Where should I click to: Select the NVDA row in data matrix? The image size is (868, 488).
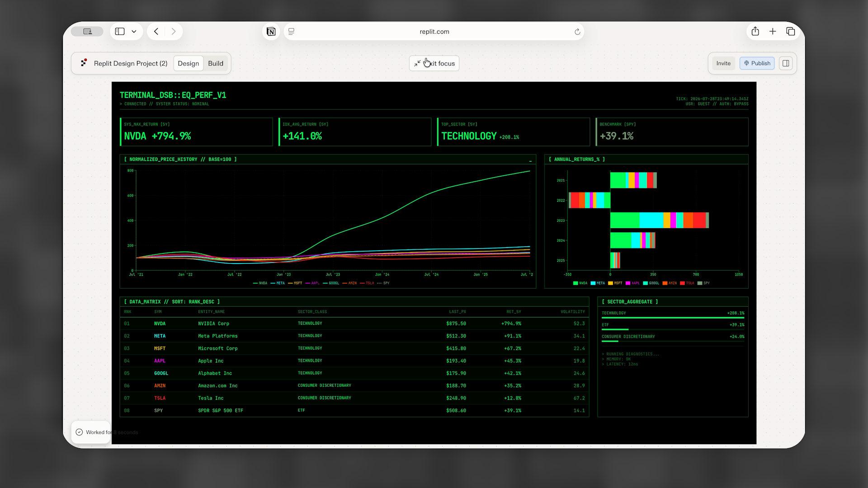[354, 324]
